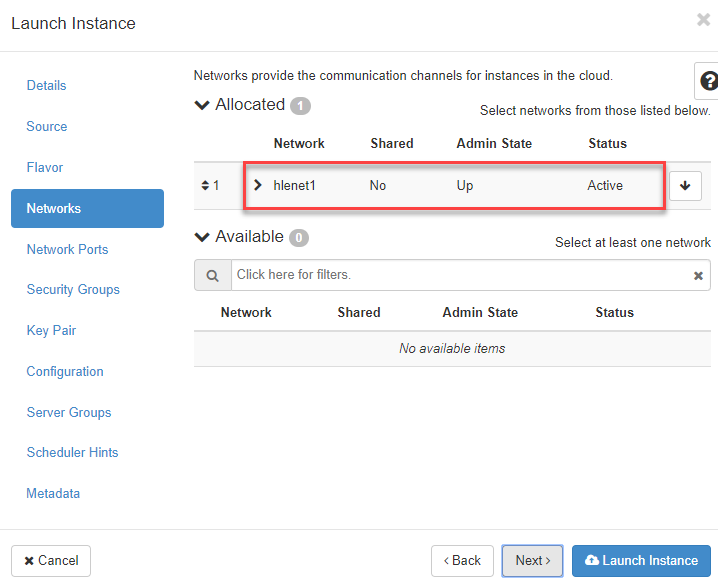Go Back to the previous step
The image size is (718, 587).
click(461, 561)
